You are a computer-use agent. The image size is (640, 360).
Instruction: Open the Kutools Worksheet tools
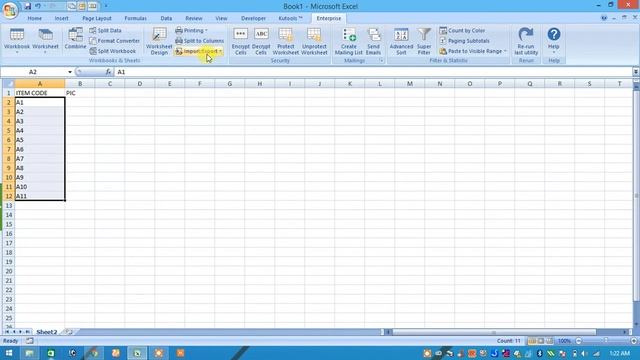tap(45, 41)
